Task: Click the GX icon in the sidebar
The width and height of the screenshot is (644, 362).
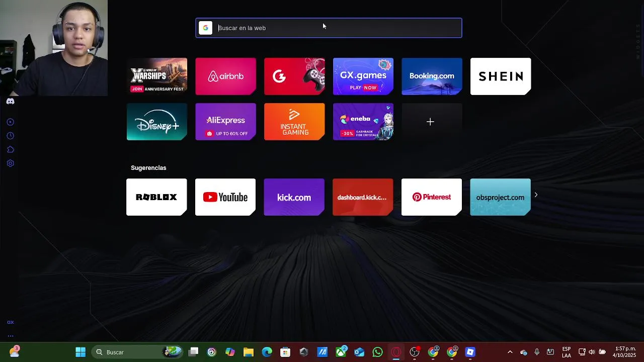Action: 10,322
